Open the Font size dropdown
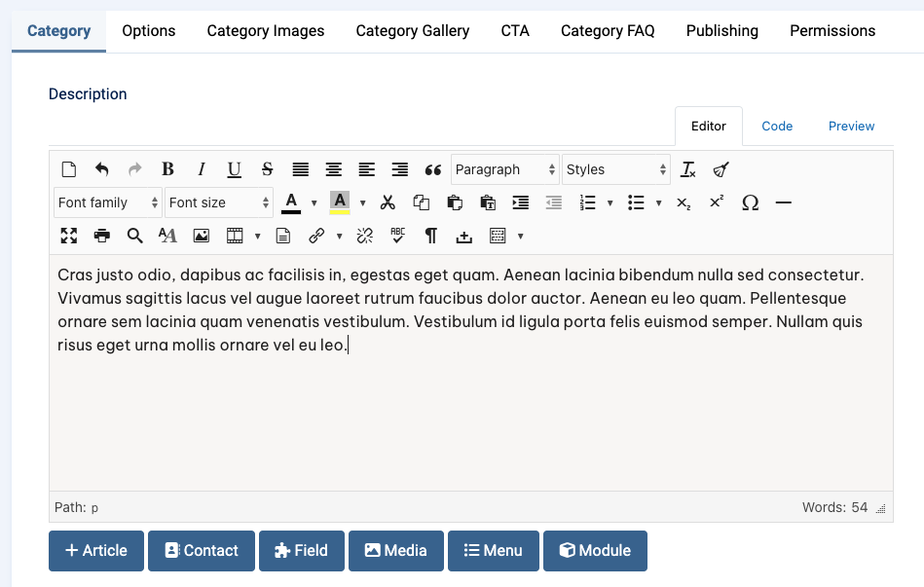Screen dimensions: 924x587 tap(218, 202)
